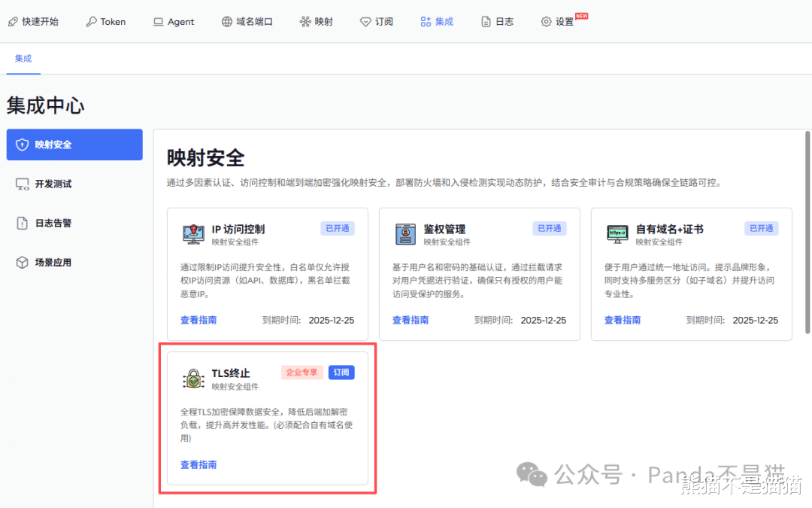Click the key icon beside Token
Screen dimensions: 812x508
(x=91, y=22)
